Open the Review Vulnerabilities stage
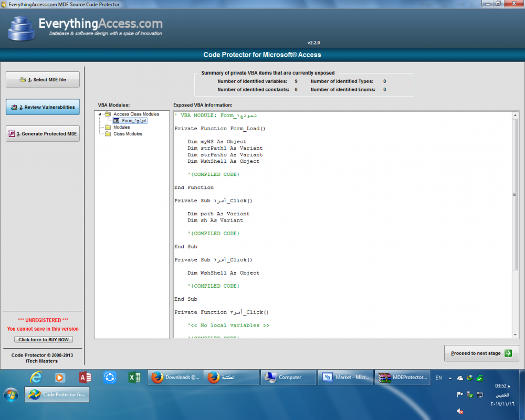Image resolution: width=525 pixels, height=420 pixels. (43, 107)
